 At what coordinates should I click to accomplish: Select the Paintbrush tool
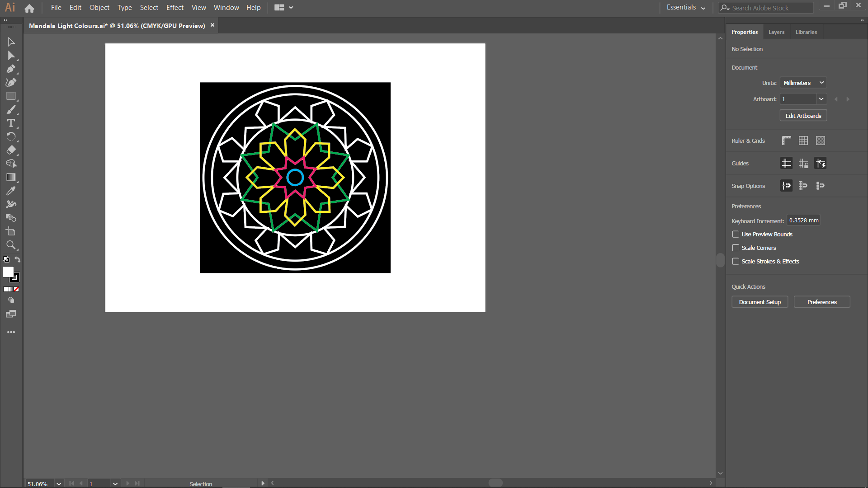(x=11, y=109)
